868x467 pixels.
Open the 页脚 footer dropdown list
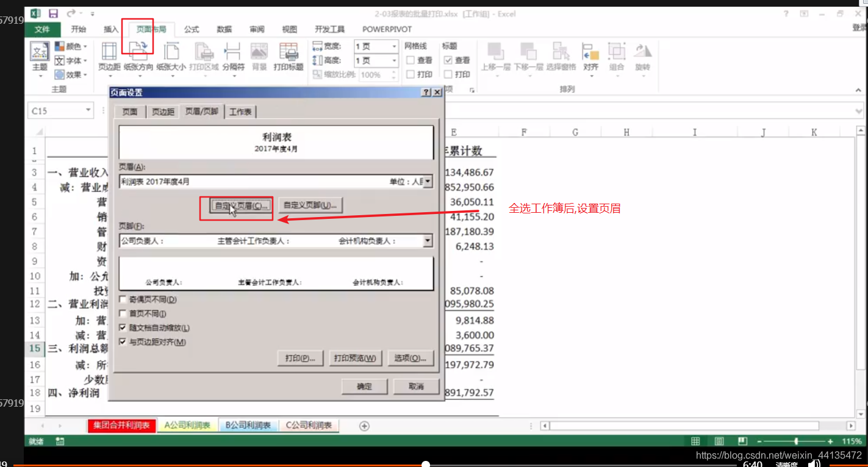[428, 241]
